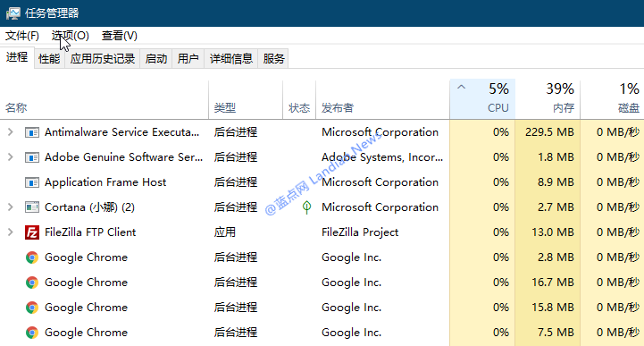Select Google Chrome name in 15.8 MB row
This screenshot has height=346, width=644.
coord(87,308)
